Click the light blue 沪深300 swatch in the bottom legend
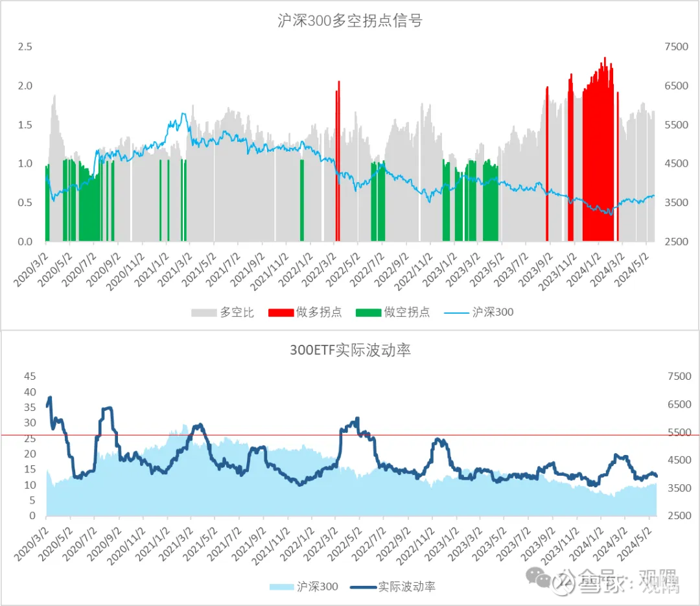 pyautogui.click(x=281, y=587)
